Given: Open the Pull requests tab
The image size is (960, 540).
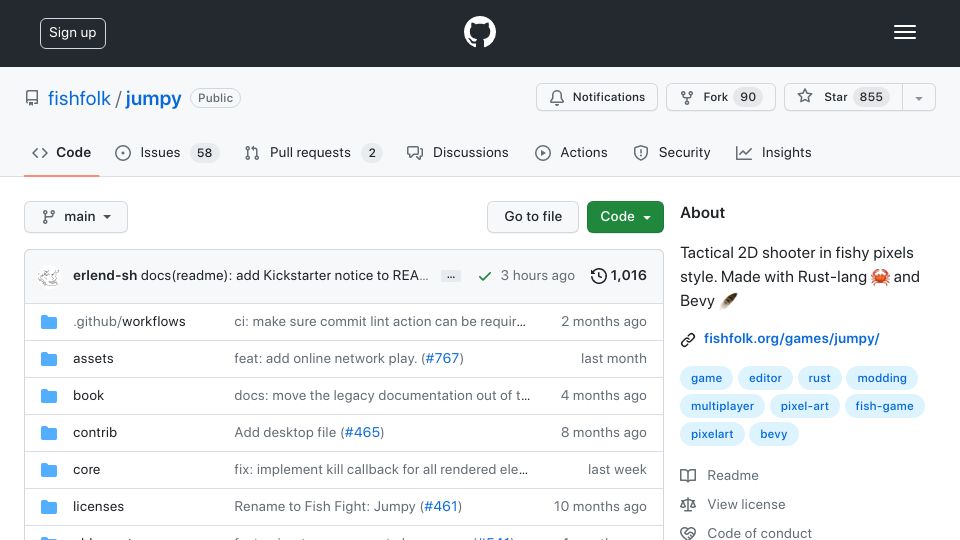Looking at the screenshot, I should (x=313, y=152).
